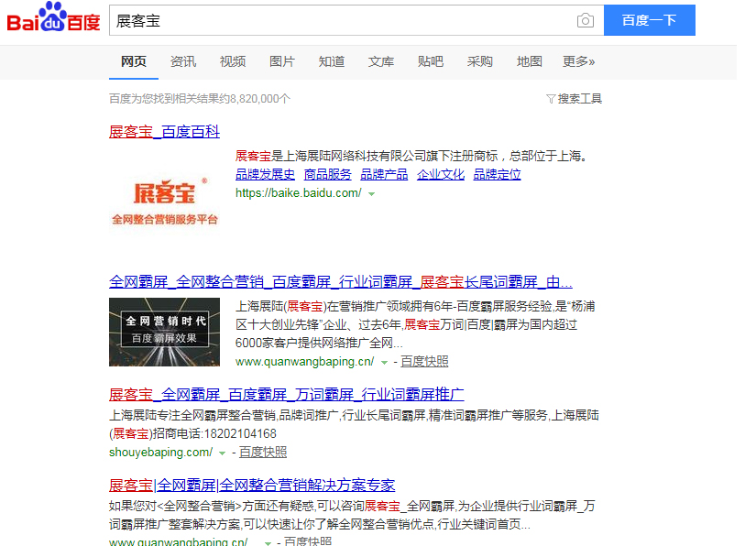Open the 品牌发展史 sublink
Screen dimensions: 756x546
[265, 174]
